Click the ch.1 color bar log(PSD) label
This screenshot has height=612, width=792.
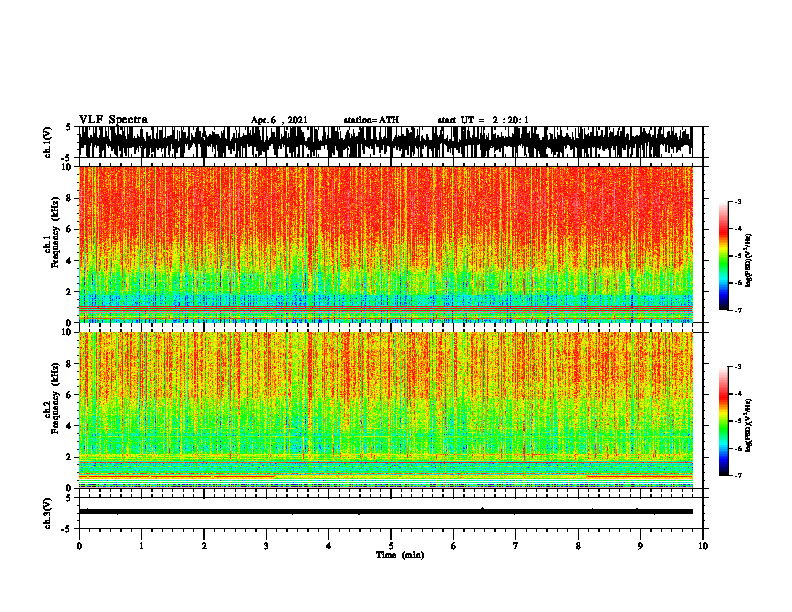(x=749, y=261)
